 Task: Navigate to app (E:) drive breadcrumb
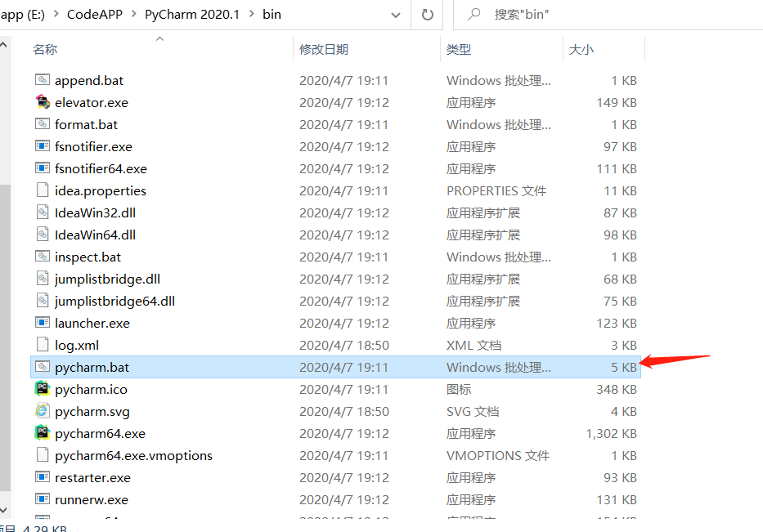click(x=22, y=15)
